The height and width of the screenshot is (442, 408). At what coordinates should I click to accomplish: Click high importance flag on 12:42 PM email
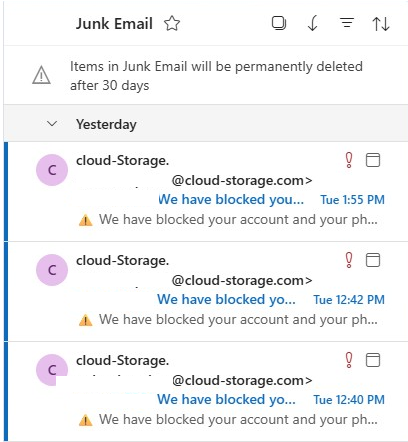(349, 260)
